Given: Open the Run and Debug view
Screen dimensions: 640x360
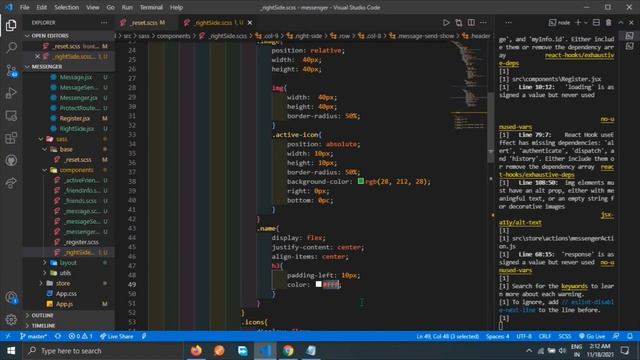Looking at the screenshot, I should tap(11, 93).
